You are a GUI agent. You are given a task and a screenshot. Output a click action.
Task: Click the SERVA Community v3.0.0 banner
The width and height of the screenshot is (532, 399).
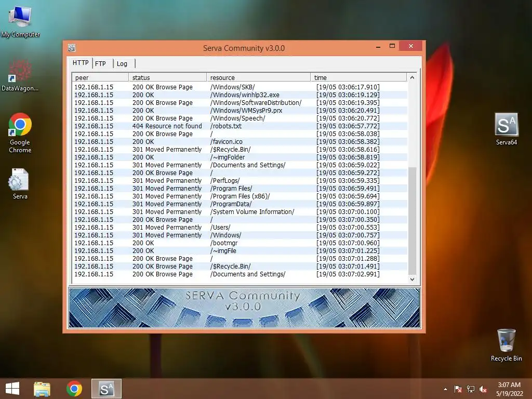click(244, 308)
